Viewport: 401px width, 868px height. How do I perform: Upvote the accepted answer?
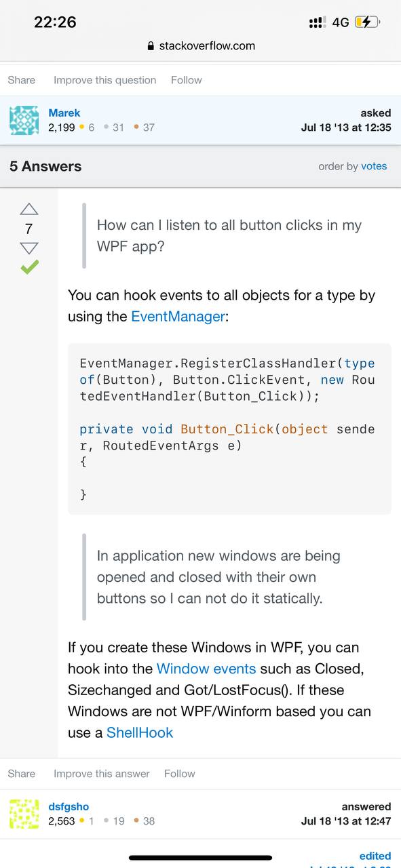[29, 209]
